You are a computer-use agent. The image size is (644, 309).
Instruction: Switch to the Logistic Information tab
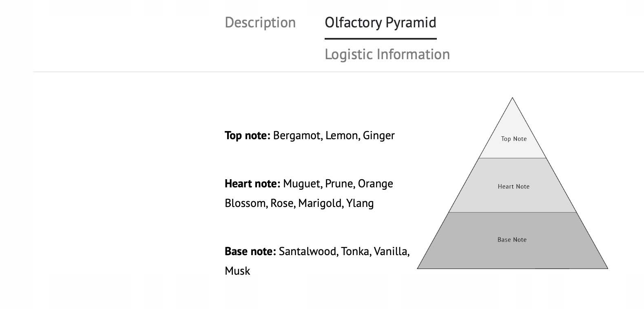387,54
